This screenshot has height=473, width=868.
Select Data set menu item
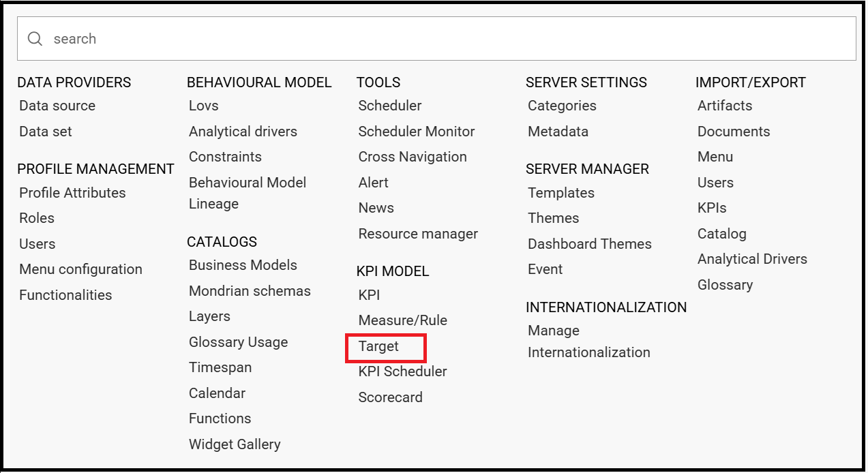[x=46, y=132]
